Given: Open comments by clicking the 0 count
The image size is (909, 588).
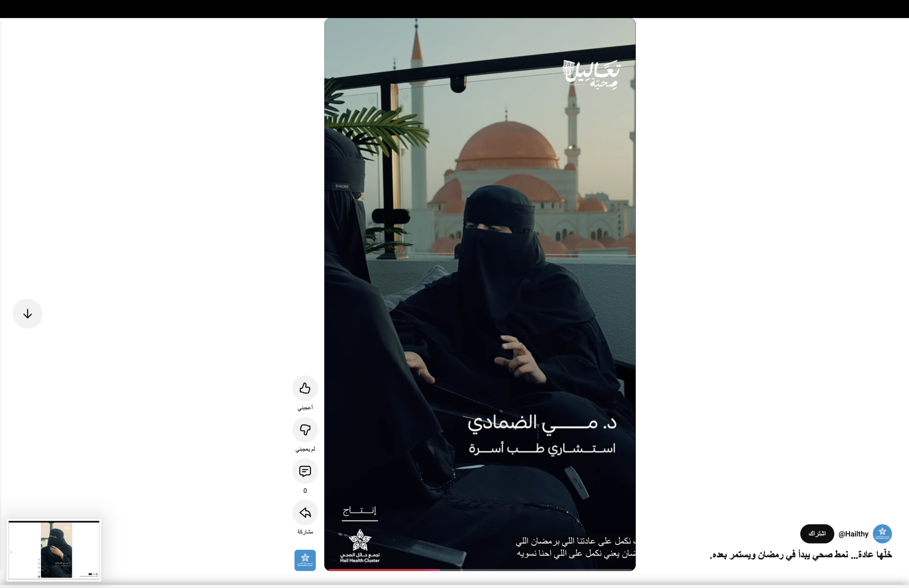Looking at the screenshot, I should [305, 491].
